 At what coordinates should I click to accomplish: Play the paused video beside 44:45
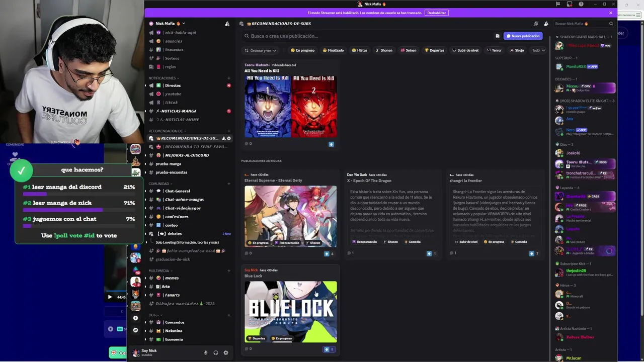click(110, 297)
